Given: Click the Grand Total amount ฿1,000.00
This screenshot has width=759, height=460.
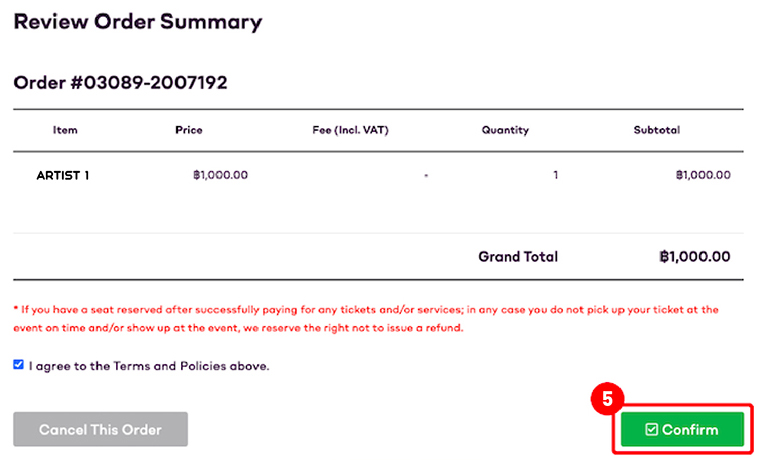Looking at the screenshot, I should [x=695, y=257].
